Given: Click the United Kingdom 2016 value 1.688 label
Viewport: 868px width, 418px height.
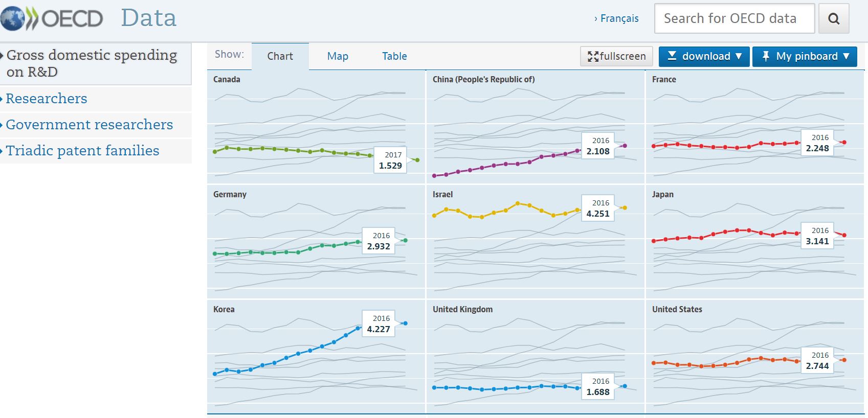Looking at the screenshot, I should [598, 387].
